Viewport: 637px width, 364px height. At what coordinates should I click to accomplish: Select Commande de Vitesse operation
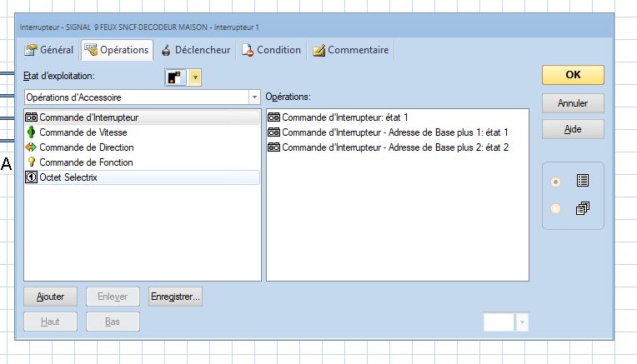(x=142, y=132)
